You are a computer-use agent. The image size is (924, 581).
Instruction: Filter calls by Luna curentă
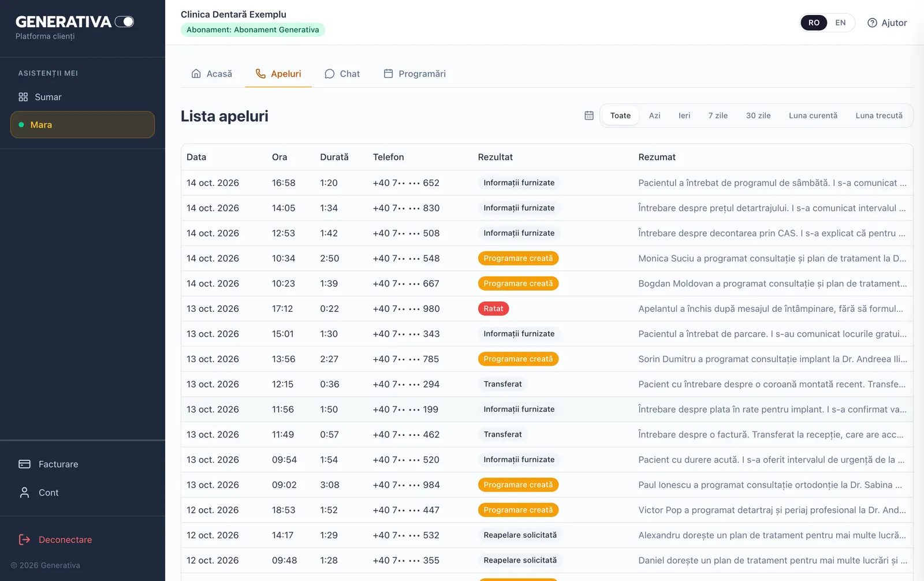coord(813,116)
